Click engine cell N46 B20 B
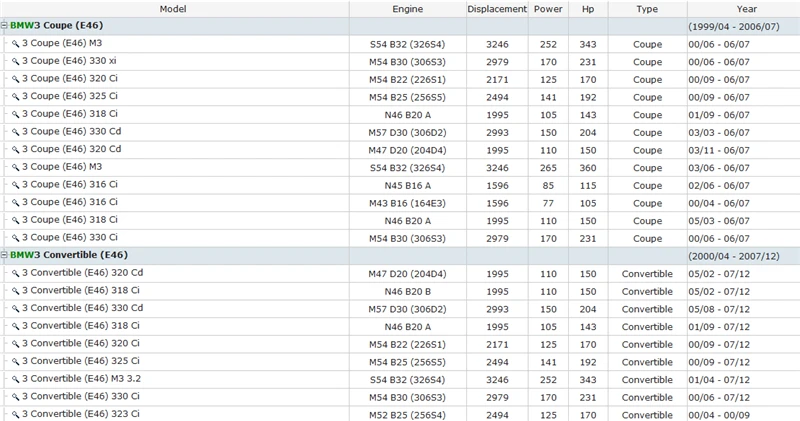This screenshot has height=421, width=800. point(407,292)
